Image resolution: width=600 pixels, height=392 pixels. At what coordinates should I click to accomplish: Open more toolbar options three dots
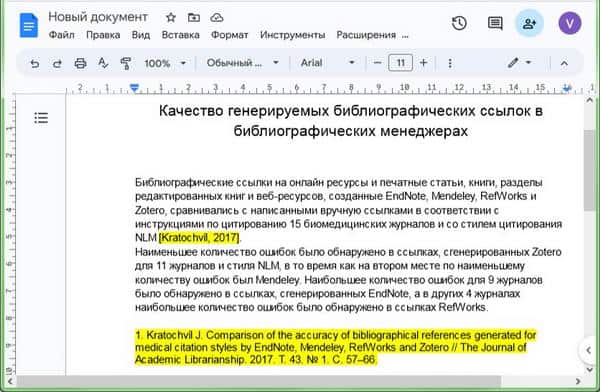[450, 63]
